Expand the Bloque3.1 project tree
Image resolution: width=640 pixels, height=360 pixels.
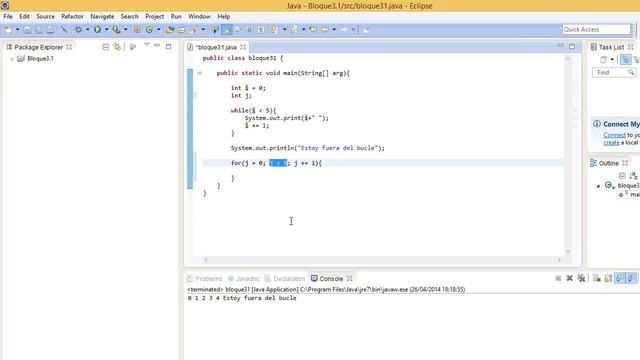12,59
